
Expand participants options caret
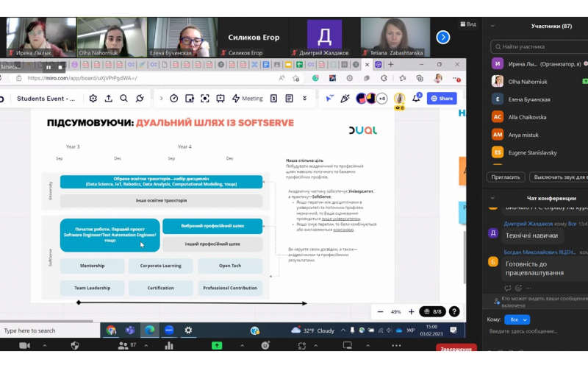146,345
